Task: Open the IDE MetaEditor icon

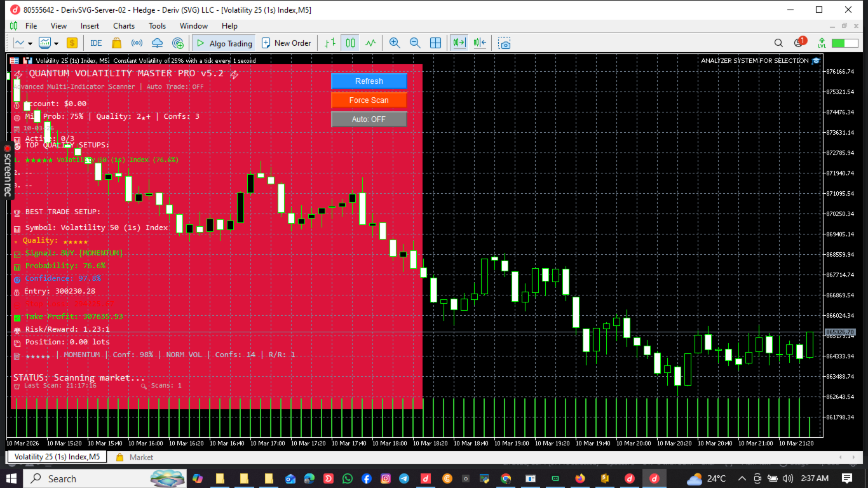Action: (x=96, y=43)
